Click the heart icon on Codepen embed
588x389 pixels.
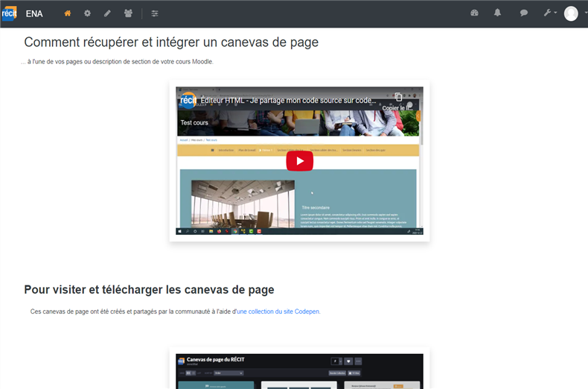point(347,361)
